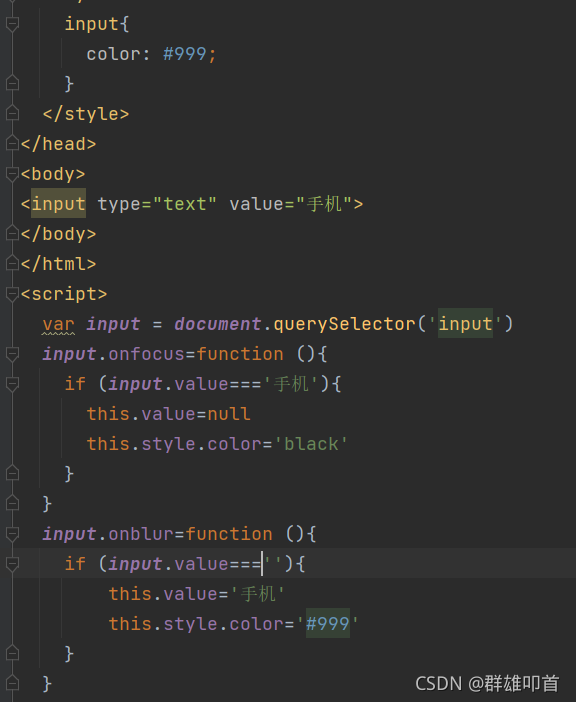Screen dimensions: 576x702
Task: Click the 'black' color string
Action: coord(311,444)
